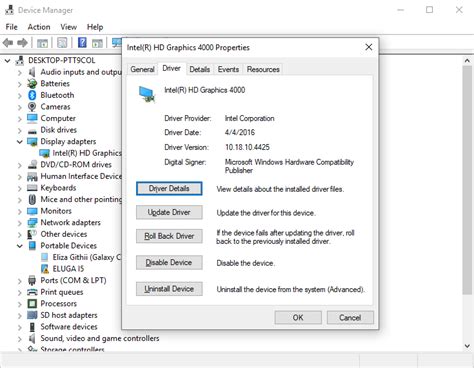Select the Software devices tree item

coord(69,327)
